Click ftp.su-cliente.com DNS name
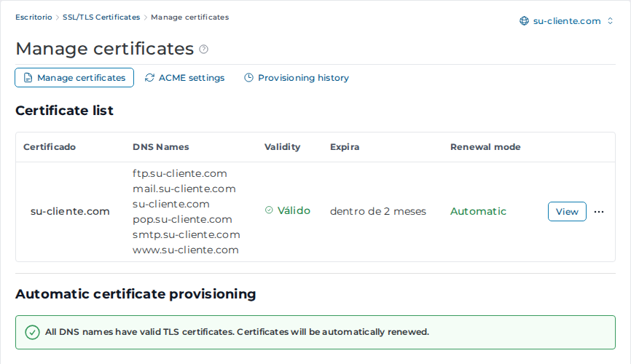The image size is (631, 364). pos(180,173)
